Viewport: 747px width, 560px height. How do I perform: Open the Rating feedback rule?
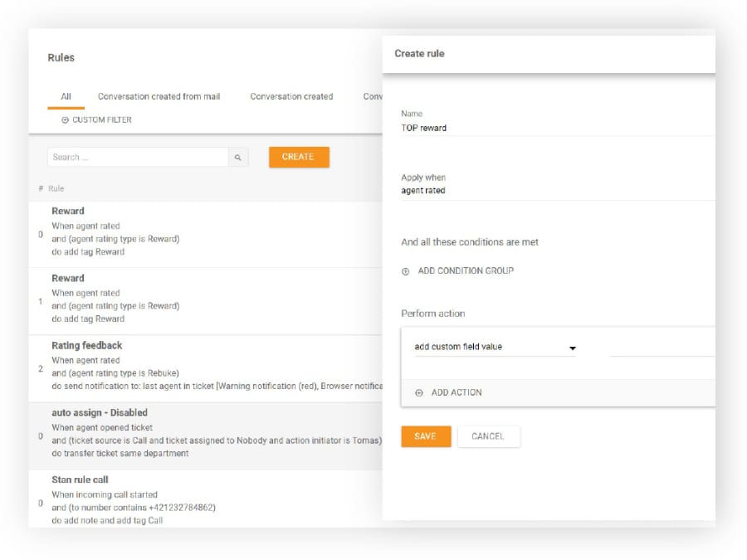[x=86, y=345]
